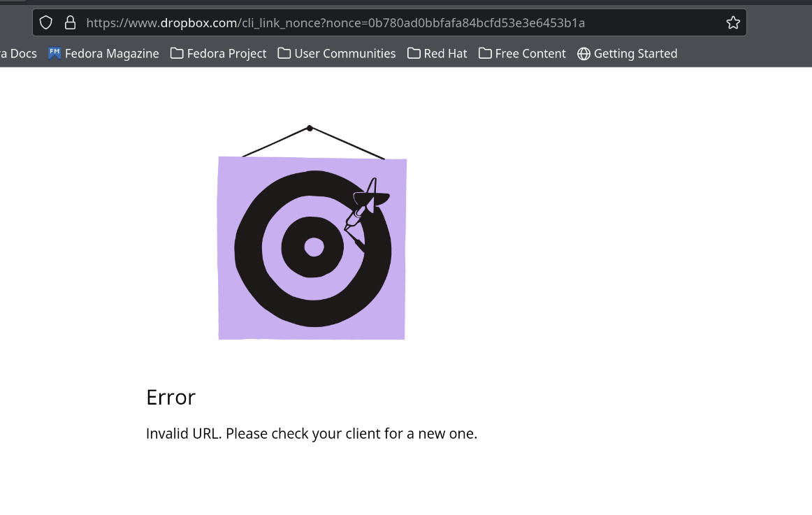The width and height of the screenshot is (812, 515).
Task: Open site info via padlock icon
Action: coord(70,23)
